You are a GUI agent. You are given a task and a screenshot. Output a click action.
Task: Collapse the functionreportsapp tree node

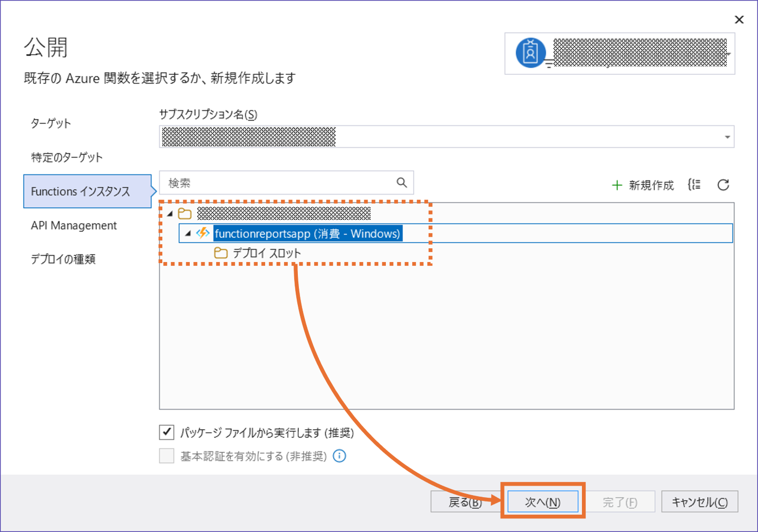[188, 233]
